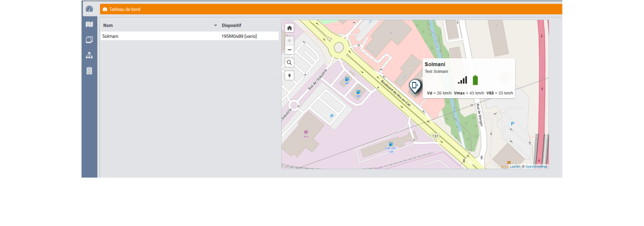The height and width of the screenshot is (226, 644).
Task: Click device ID 19SM0489 [vario] cell
Action: [240, 36]
